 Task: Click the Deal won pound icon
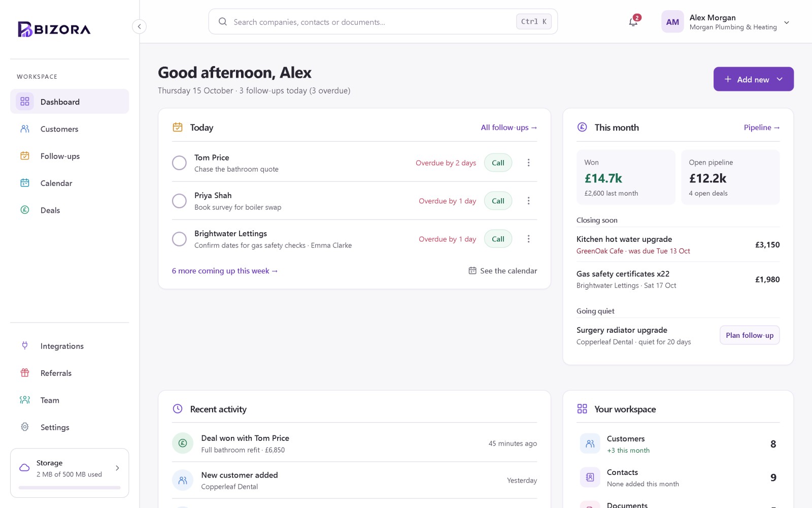(183, 443)
